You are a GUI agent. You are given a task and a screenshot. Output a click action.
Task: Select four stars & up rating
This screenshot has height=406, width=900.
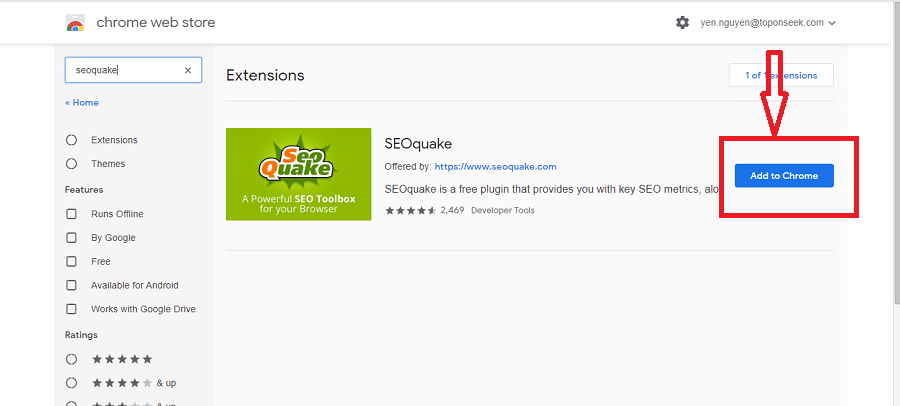click(x=71, y=383)
